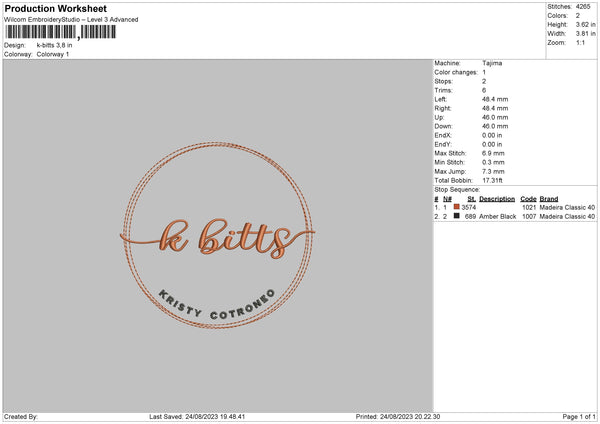Click the 'Amber Black' description

coord(497,217)
